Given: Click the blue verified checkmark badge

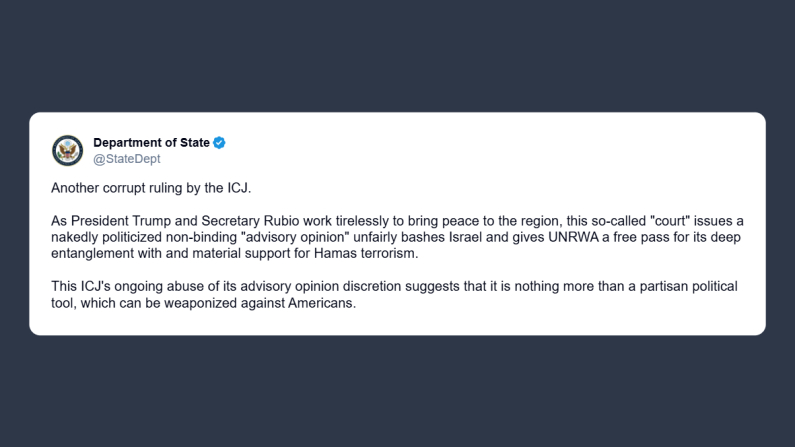Looking at the screenshot, I should (x=220, y=143).
